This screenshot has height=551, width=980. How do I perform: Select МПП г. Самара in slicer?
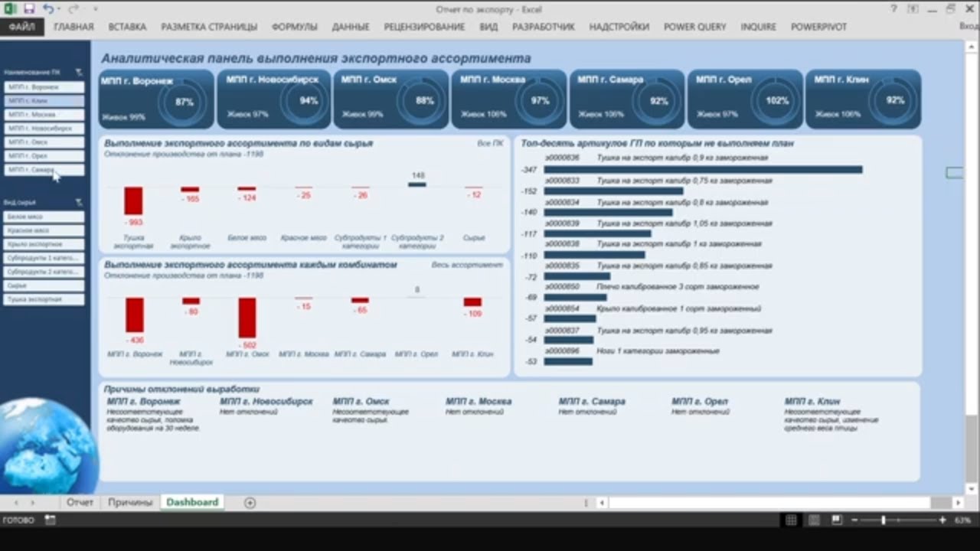(44, 170)
